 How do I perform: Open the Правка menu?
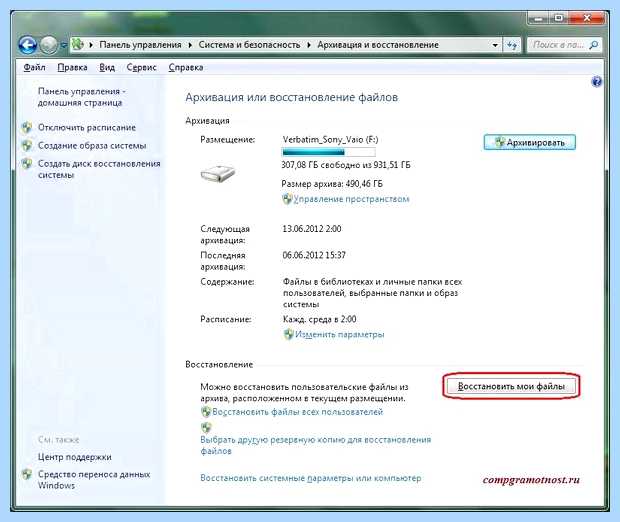coord(72,68)
